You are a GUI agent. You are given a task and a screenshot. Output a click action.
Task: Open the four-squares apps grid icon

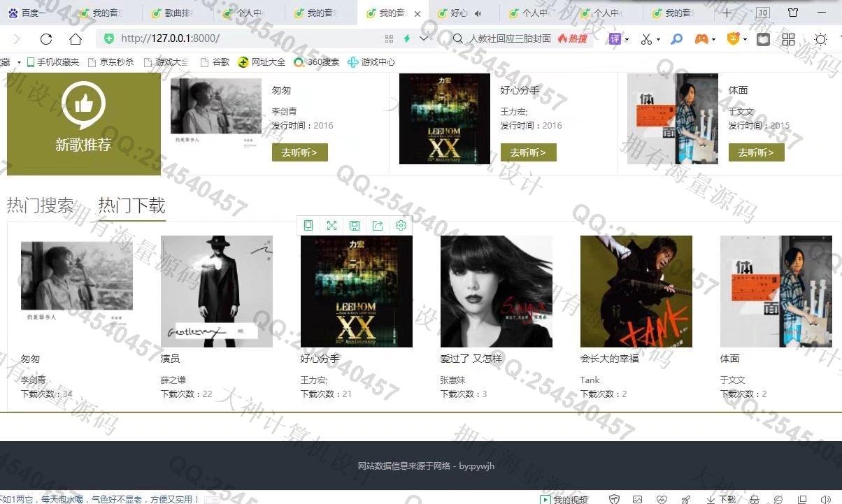(x=788, y=39)
